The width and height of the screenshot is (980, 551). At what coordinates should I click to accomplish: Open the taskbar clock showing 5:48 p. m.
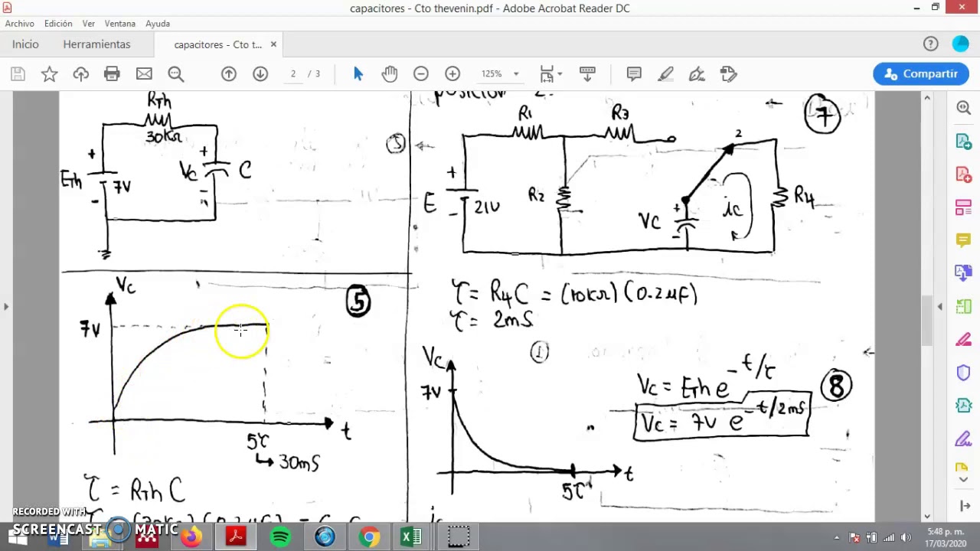coord(945,537)
